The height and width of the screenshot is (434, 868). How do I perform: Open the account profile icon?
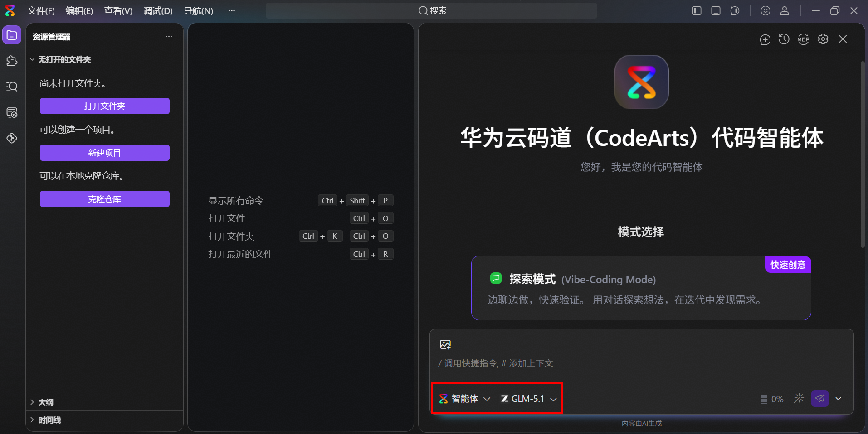785,10
